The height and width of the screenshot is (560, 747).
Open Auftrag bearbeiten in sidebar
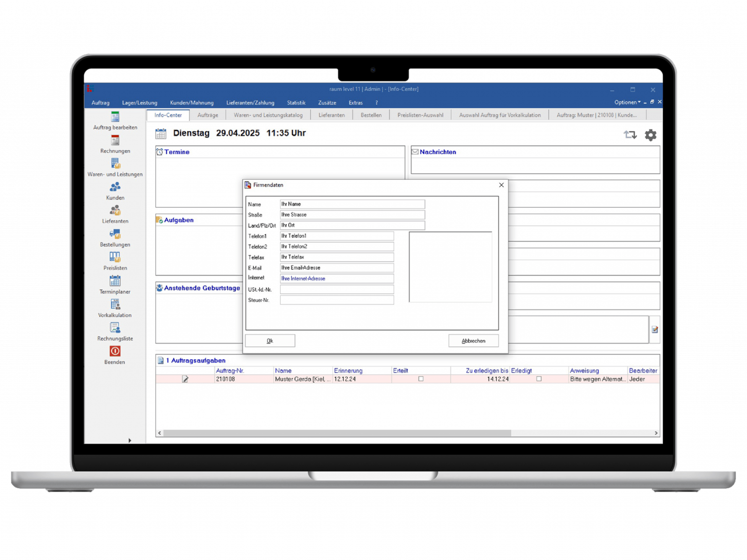point(115,117)
